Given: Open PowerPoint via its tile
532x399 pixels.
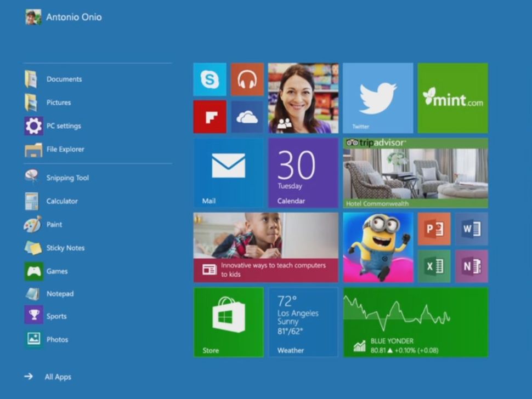Looking at the screenshot, I should [x=434, y=229].
